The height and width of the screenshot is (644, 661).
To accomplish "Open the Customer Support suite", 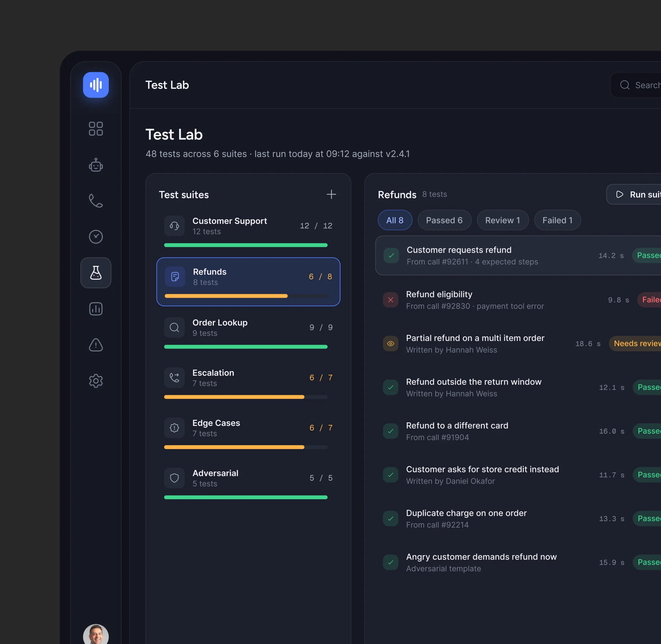I will click(x=248, y=231).
